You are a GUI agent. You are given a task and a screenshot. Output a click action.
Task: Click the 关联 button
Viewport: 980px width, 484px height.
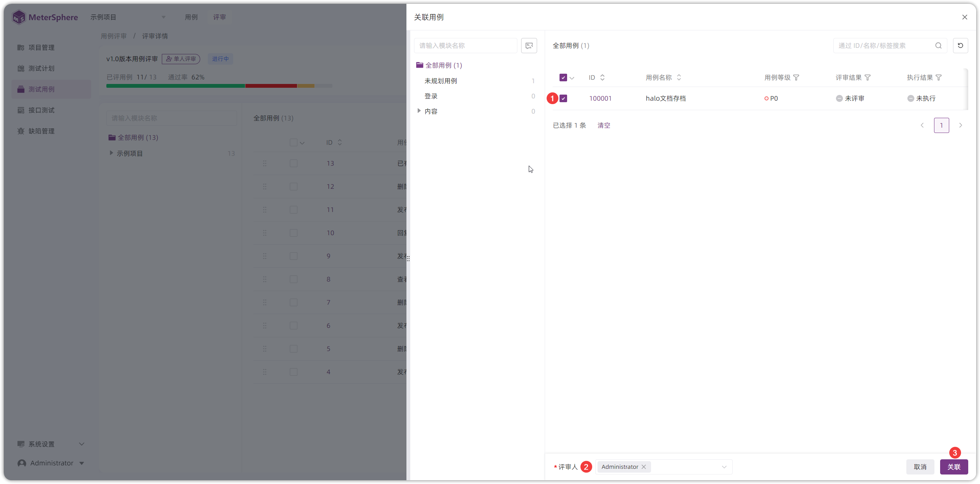[x=954, y=467]
